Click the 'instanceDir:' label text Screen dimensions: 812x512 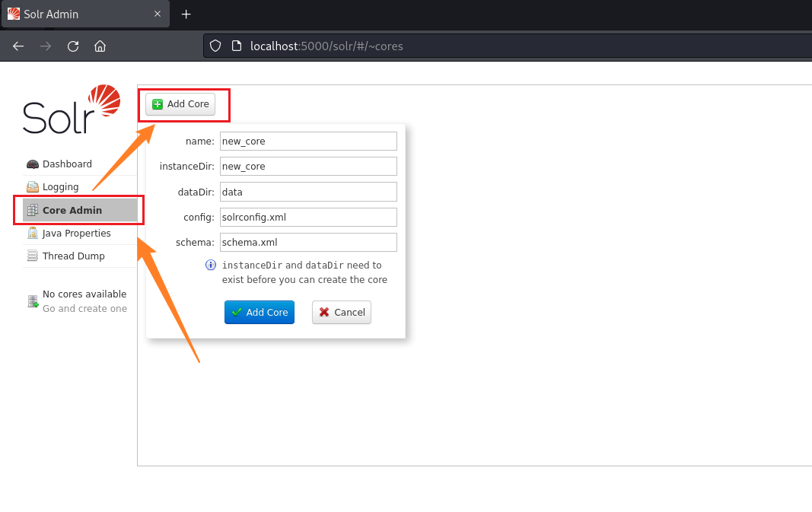(187, 166)
